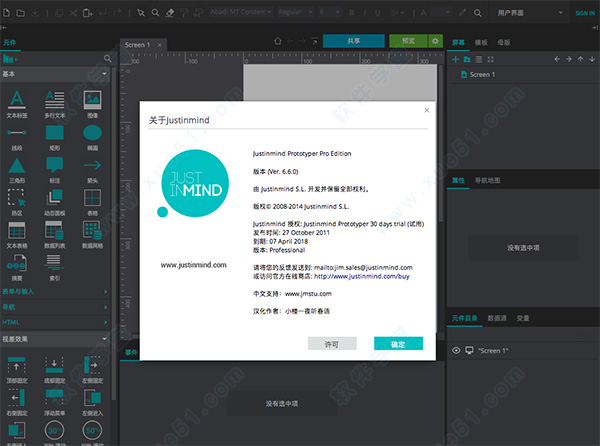Open the 变量 tab
Screen dimensions: 600x446
point(523,318)
